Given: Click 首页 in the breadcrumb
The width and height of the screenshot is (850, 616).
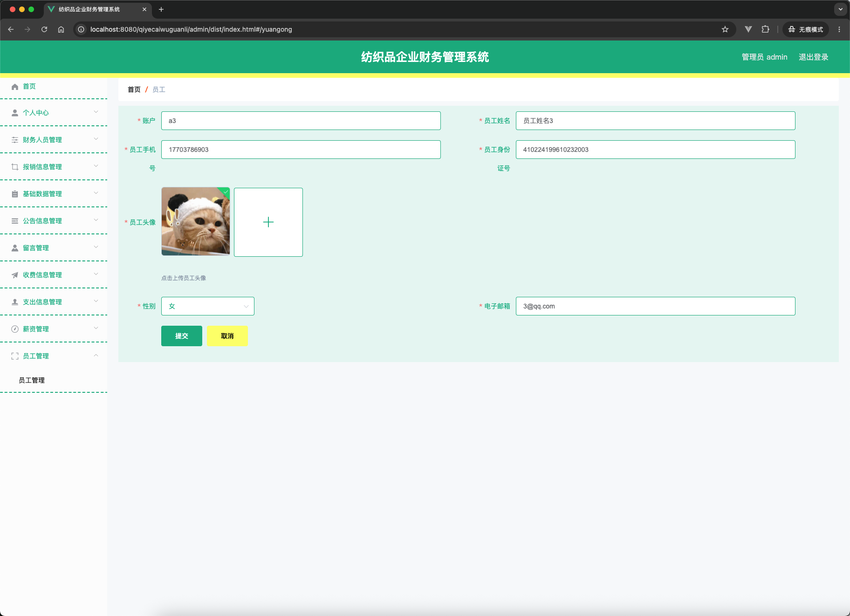Looking at the screenshot, I should pos(134,89).
